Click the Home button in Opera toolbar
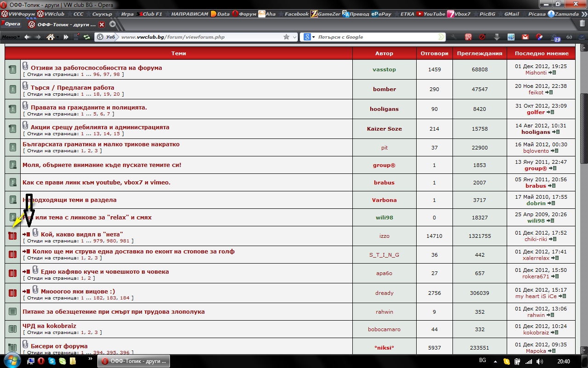This screenshot has width=588, height=368. (50, 37)
